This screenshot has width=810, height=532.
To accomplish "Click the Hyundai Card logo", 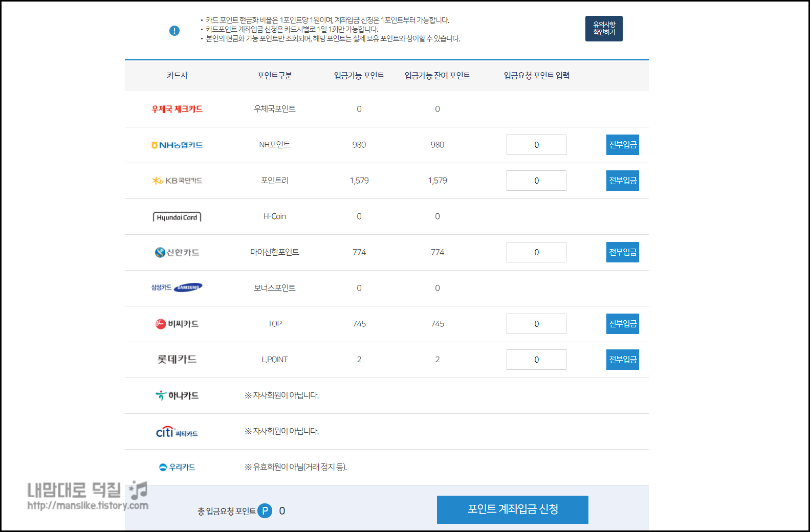I will tap(177, 217).
